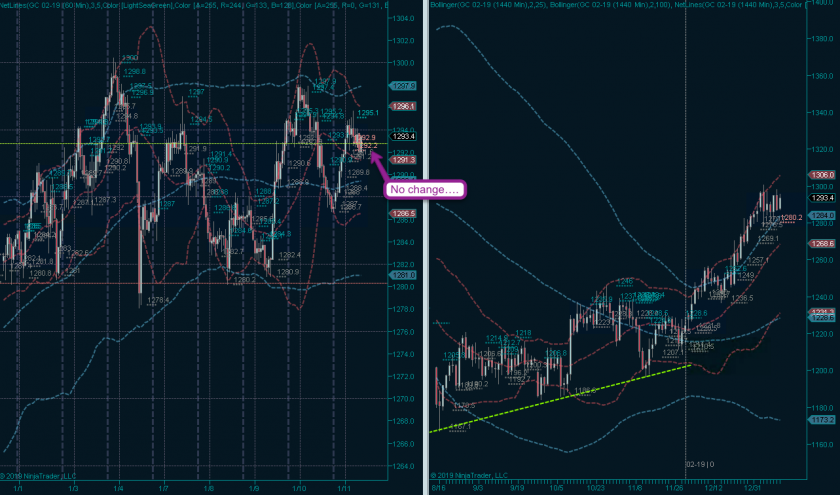
Task: Click the 1/3 date label on the time axis
Action: [73, 489]
